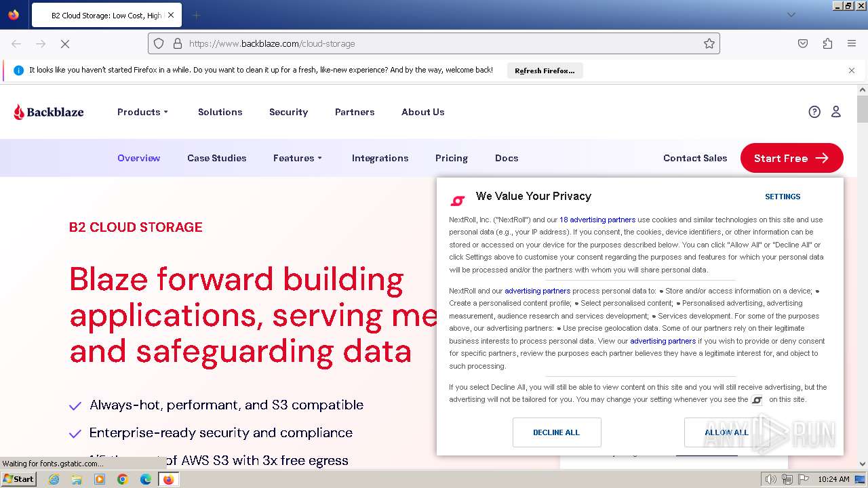The width and height of the screenshot is (868, 488).
Task: Go back one page with the back arrow
Action: tap(16, 43)
